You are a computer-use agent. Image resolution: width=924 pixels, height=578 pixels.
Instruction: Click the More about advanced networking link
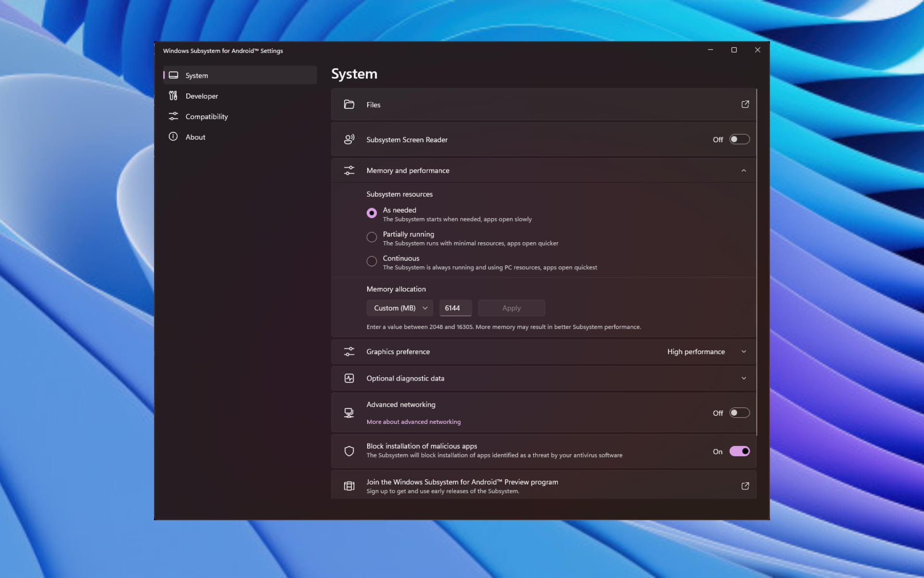click(413, 422)
